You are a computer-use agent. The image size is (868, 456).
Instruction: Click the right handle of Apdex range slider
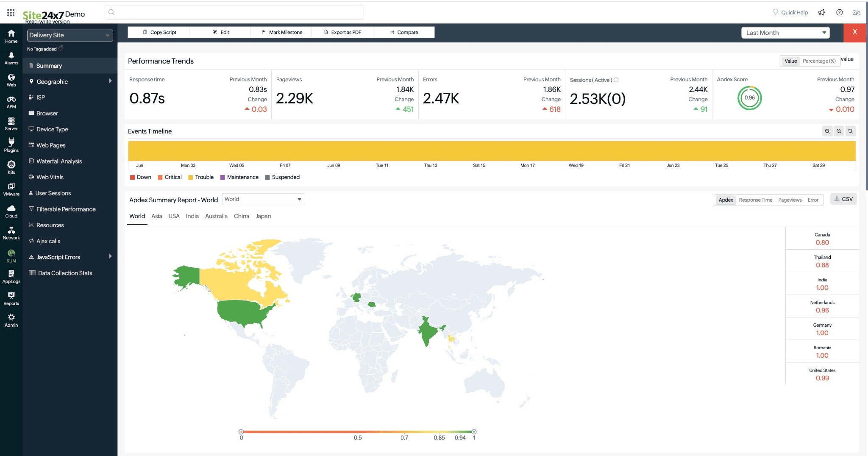pyautogui.click(x=474, y=432)
